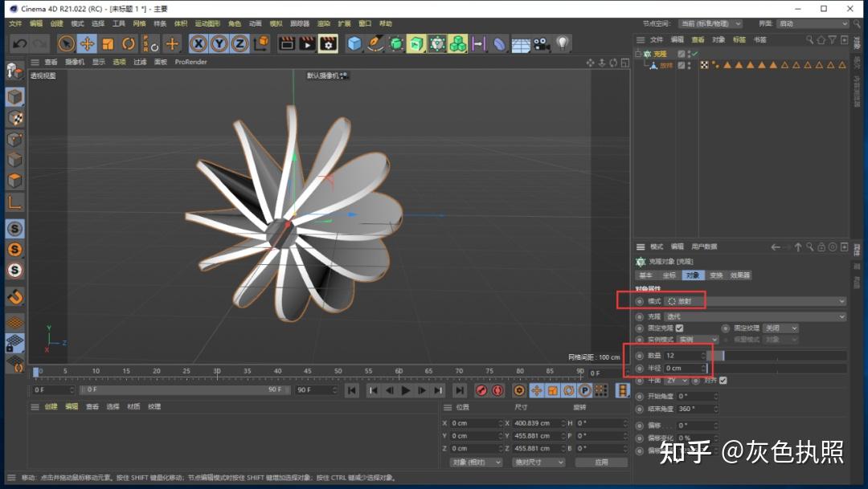Click the animation dot beside 数量
Image resolution: width=868 pixels, height=489 pixels.
pyautogui.click(x=640, y=356)
